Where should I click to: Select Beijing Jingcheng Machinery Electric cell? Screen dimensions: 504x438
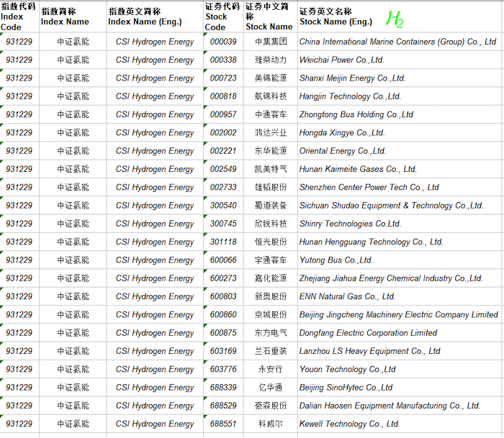(400, 314)
